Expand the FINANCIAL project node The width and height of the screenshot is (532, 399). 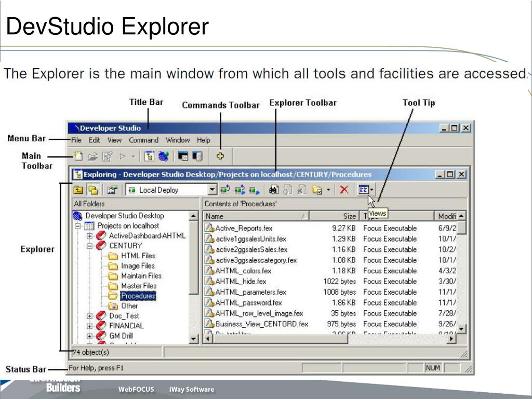pos(89,326)
